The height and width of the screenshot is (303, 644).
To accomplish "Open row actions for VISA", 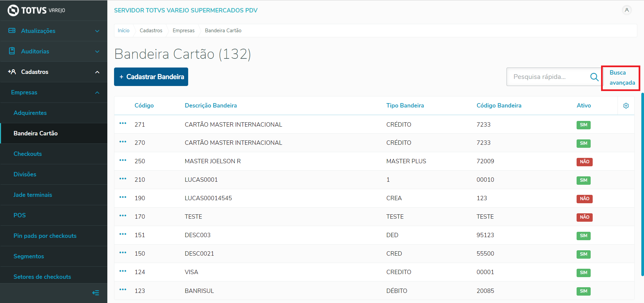I will pos(123,271).
